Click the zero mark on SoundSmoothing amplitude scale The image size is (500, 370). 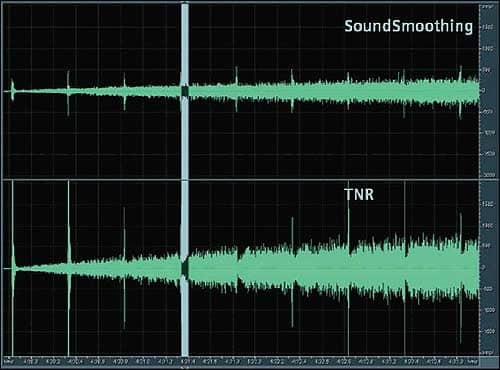484,91
